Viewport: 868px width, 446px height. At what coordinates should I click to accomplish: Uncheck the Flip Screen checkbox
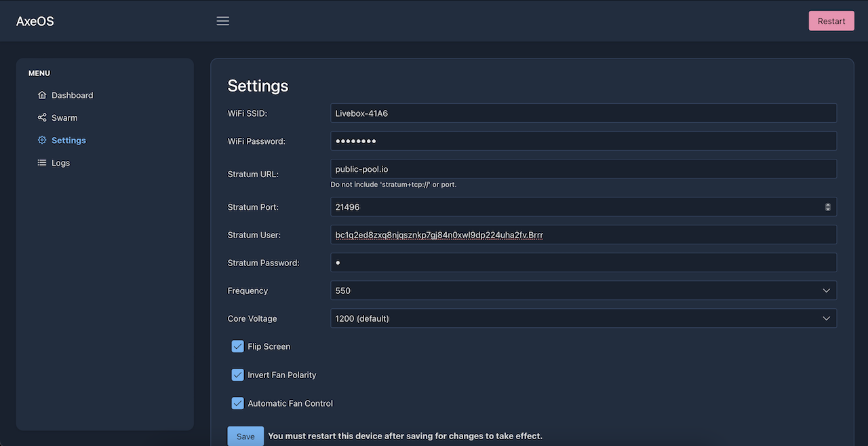237,346
